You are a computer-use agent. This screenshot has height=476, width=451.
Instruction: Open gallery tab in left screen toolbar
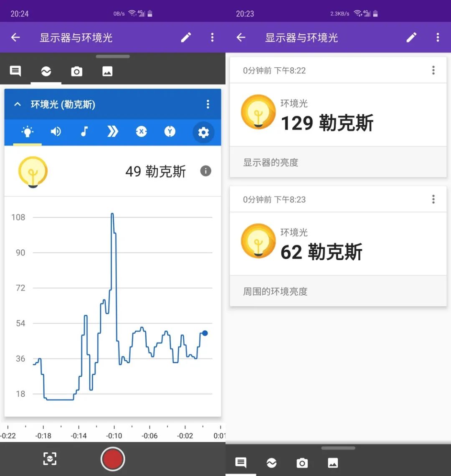(x=107, y=71)
